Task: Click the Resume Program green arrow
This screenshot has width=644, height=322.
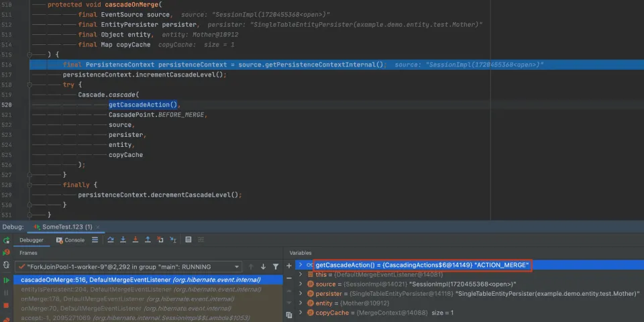Action: (x=6, y=280)
